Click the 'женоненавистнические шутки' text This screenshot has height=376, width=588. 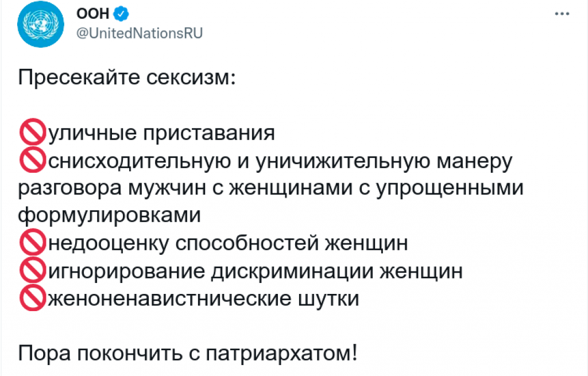(203, 299)
